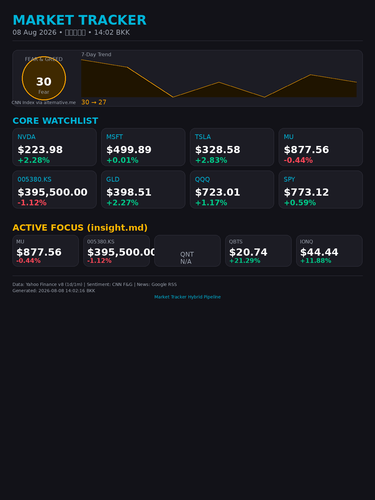Select the SPY ticker label
375x500 pixels.
tap(289, 179)
